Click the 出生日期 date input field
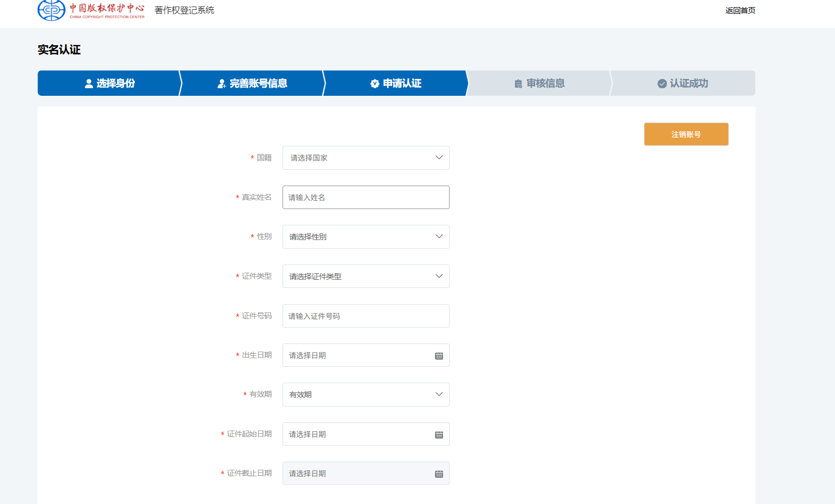This screenshot has width=835, height=504. point(366,355)
